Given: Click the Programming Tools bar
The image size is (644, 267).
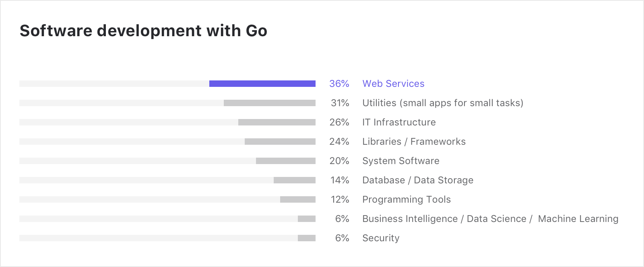Looking at the screenshot, I should point(298,199).
